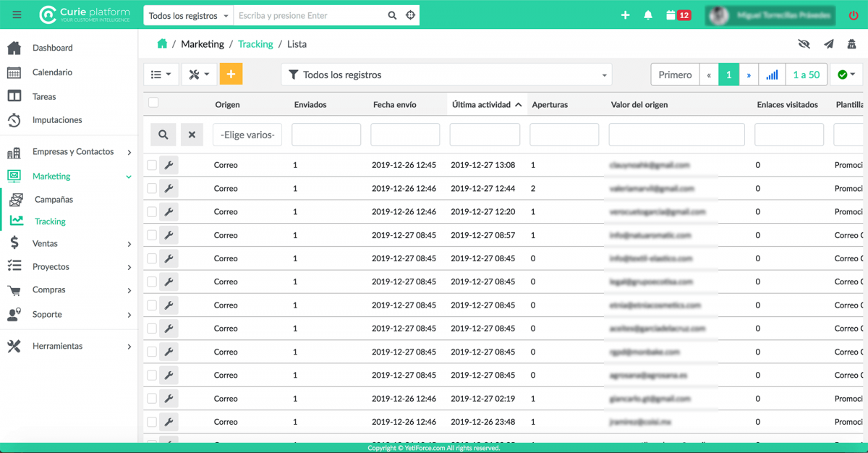The height and width of the screenshot is (453, 868).
Task: Click the Aperturas filter input field
Action: pos(564,135)
